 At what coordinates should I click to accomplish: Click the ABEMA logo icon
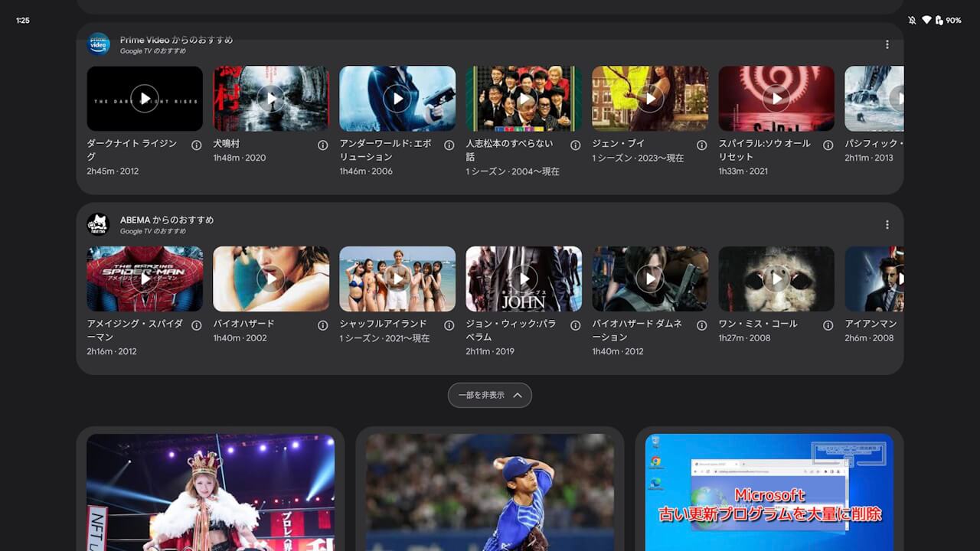tap(99, 225)
